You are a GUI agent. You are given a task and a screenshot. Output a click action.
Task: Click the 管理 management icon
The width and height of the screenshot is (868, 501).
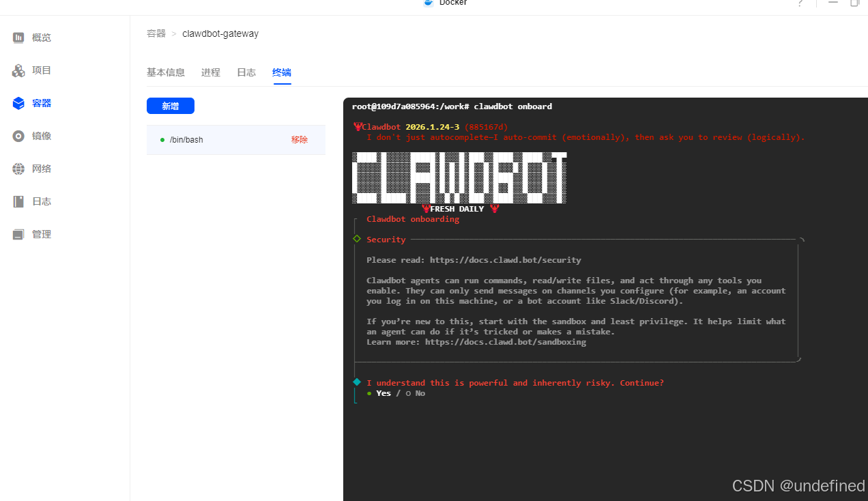pyautogui.click(x=18, y=234)
